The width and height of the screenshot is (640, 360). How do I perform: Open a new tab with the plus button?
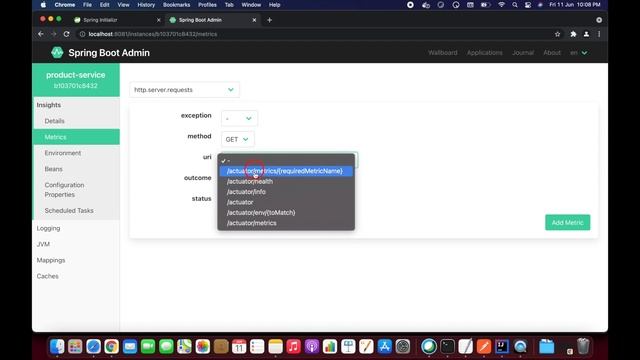coord(269,20)
